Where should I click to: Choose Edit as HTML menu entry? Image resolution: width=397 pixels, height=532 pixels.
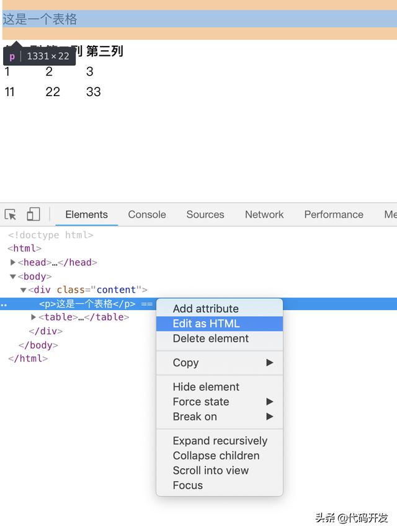click(x=220, y=324)
